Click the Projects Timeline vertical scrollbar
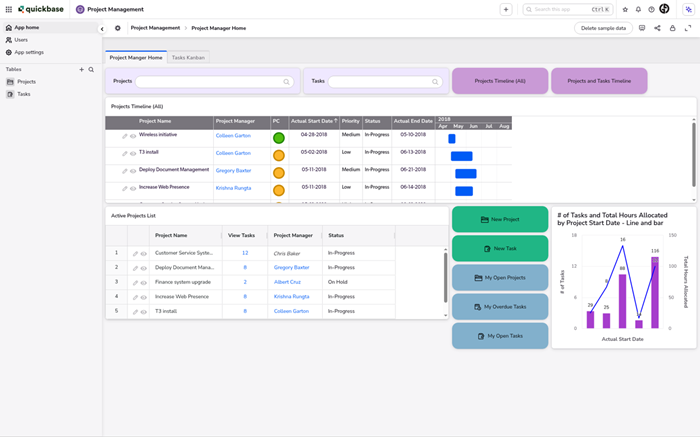This screenshot has width=700, height=437. (x=694, y=154)
